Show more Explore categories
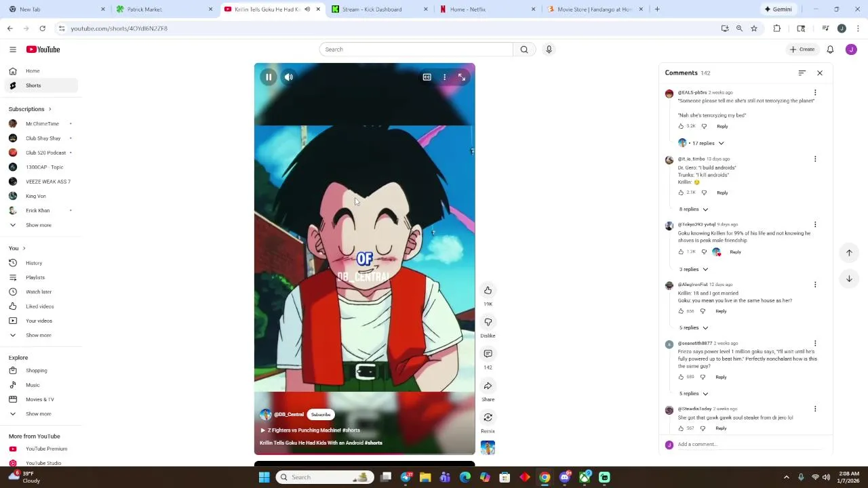 (x=41, y=414)
